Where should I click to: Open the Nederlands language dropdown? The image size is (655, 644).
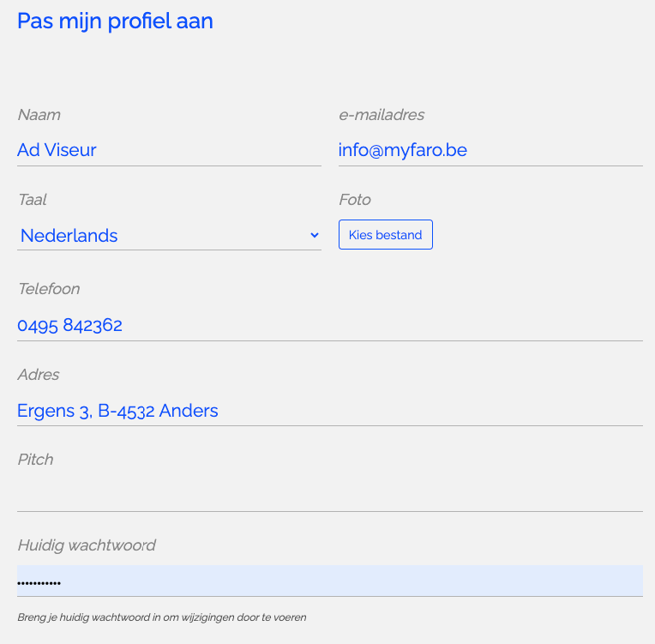click(169, 235)
